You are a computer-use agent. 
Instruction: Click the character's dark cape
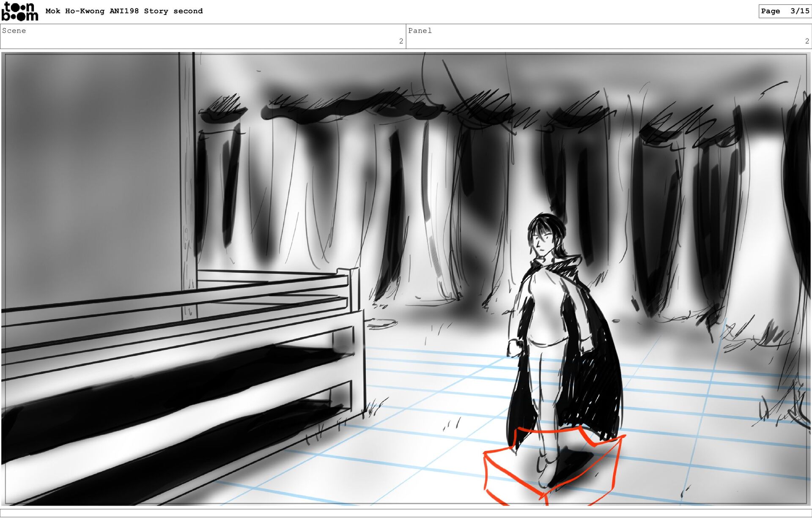(591, 372)
